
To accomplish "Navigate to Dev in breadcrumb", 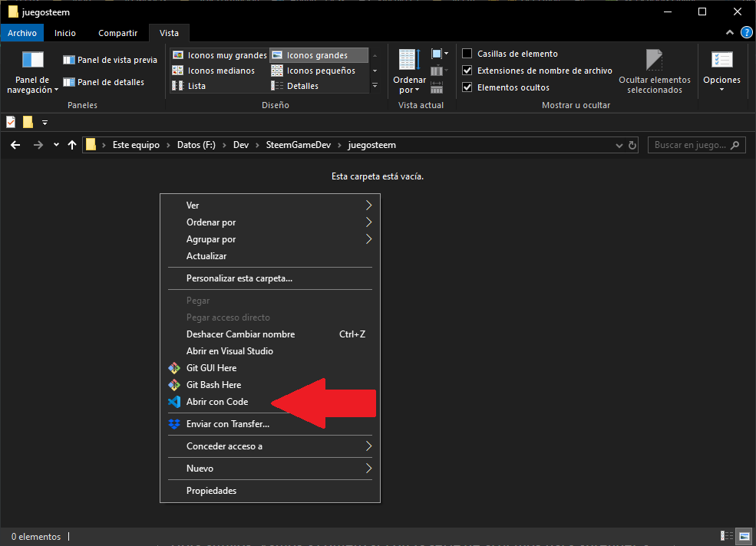I will coord(241,145).
